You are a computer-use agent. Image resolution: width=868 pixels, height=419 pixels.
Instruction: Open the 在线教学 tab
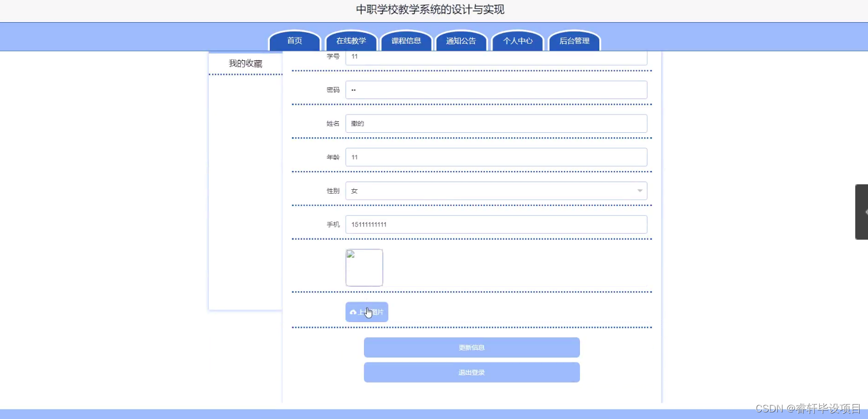(x=351, y=40)
